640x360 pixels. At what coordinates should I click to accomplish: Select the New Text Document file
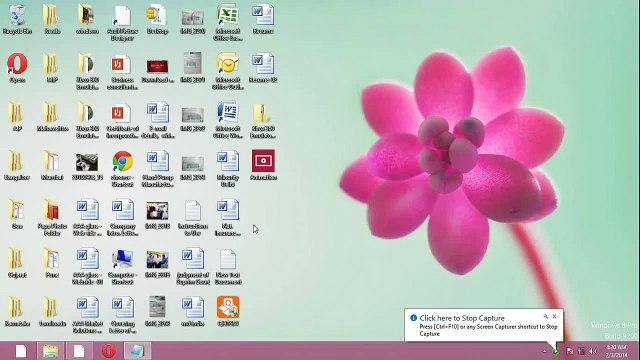228,266
